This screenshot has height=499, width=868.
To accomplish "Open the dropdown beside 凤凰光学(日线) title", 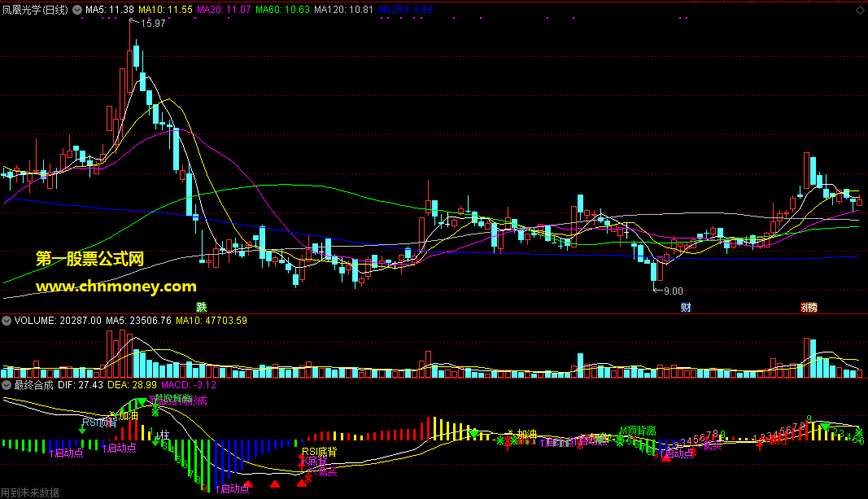I will pos(77,10).
